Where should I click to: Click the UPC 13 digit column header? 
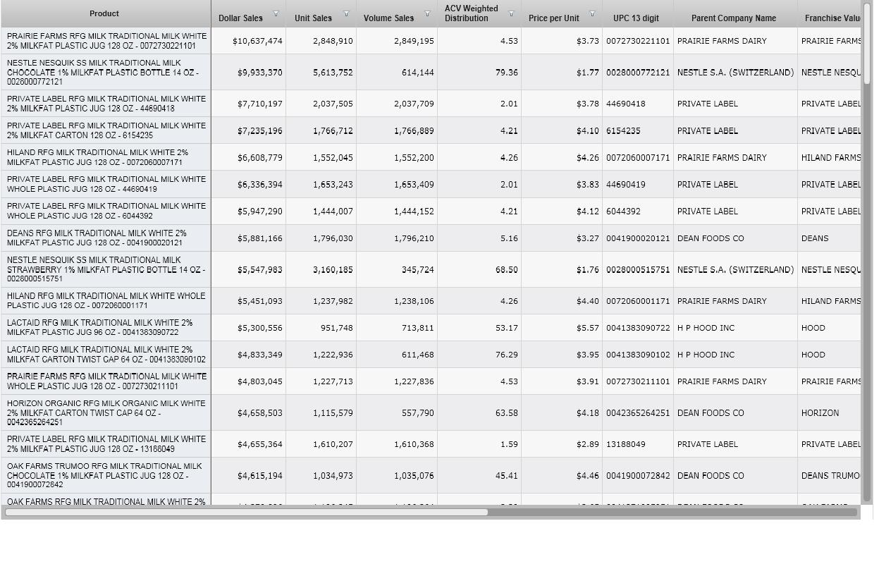pos(636,18)
